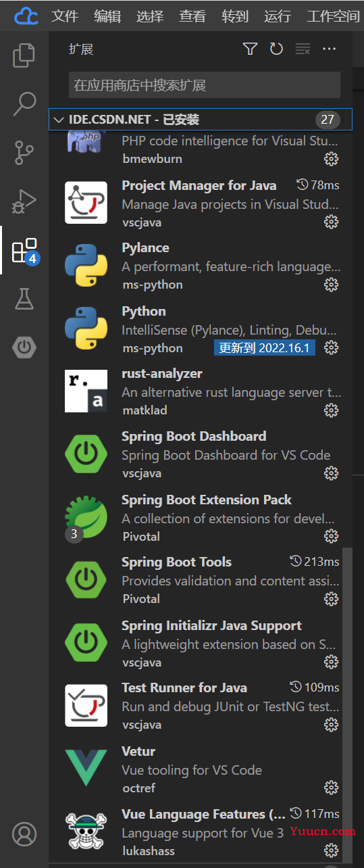Open gear settings for Vue Language Features
Screen dimensions: 364x868
tap(331, 850)
